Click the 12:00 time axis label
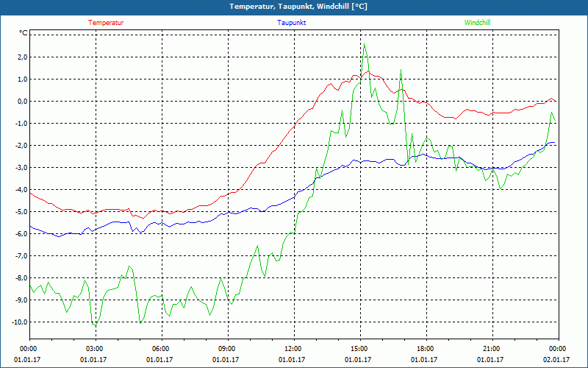588x368 pixels. click(295, 349)
